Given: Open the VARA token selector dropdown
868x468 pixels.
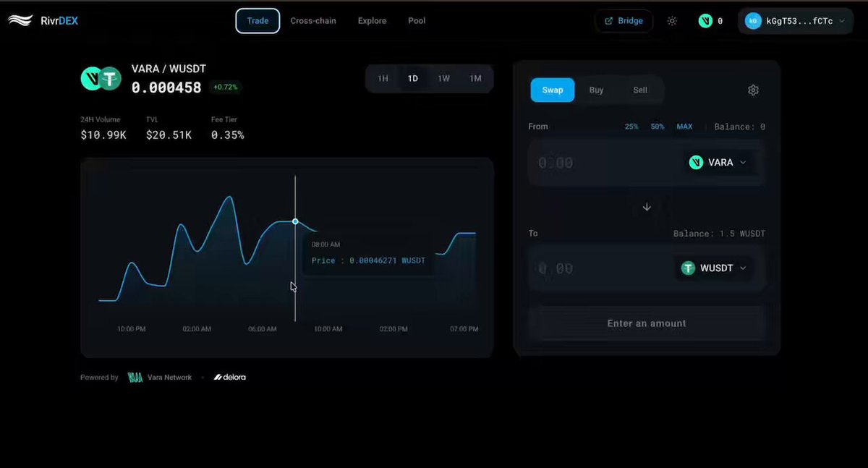Looking at the screenshot, I should [718, 163].
